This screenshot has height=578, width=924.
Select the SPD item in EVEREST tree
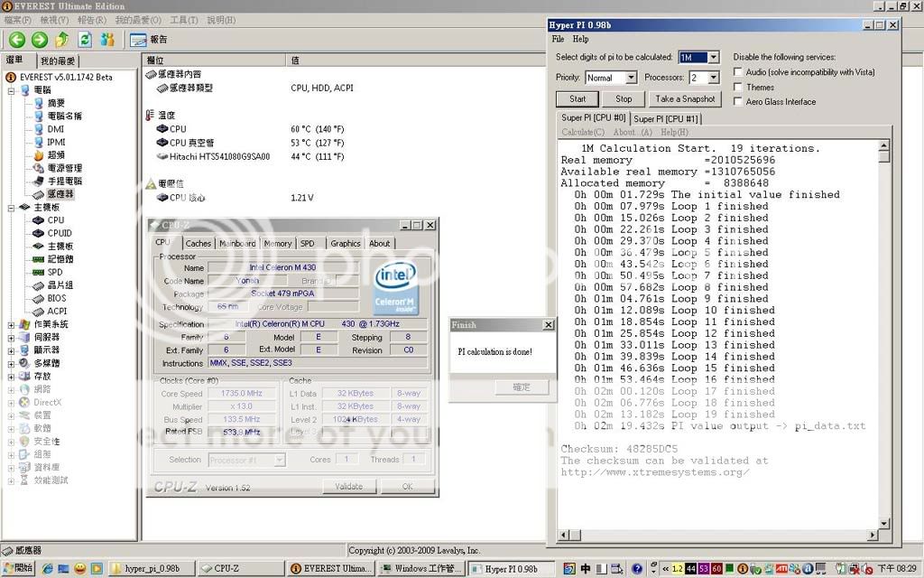pyautogui.click(x=55, y=272)
